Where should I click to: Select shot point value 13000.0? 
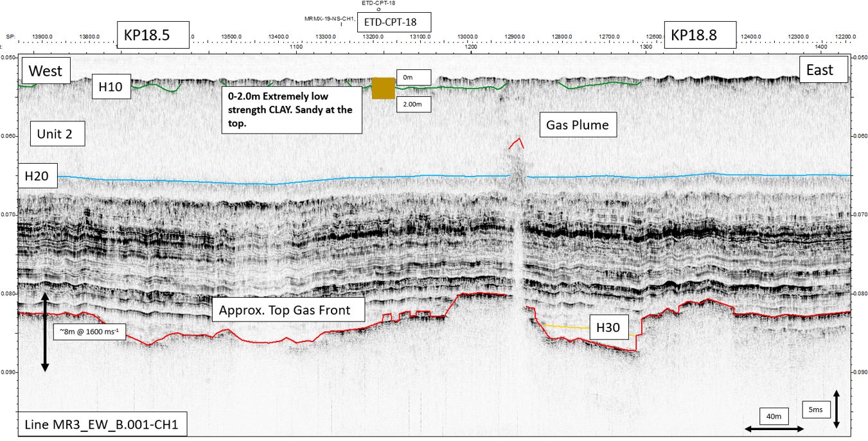click(x=467, y=37)
